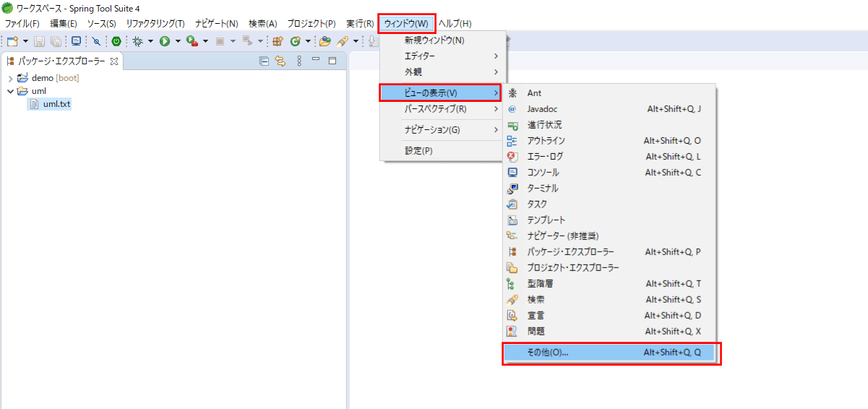The width and height of the screenshot is (868, 409).
Task: Open dropdown arrow next to Debug icon
Action: click(x=150, y=41)
